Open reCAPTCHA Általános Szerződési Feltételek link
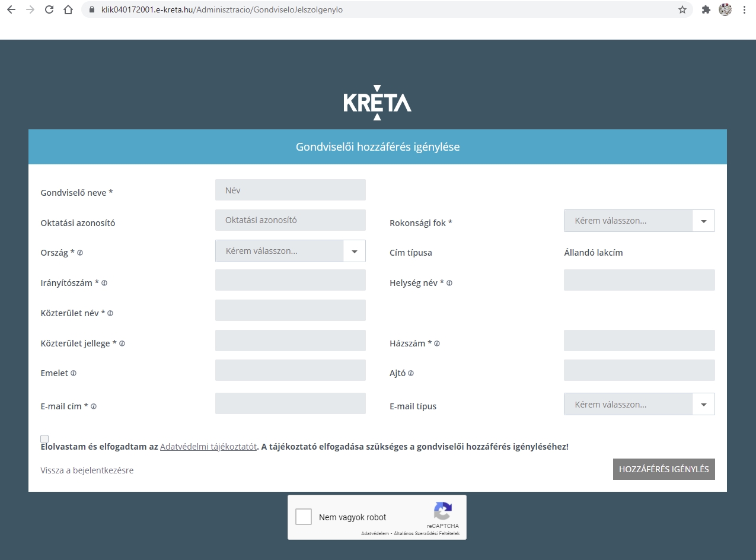This screenshot has width=756, height=560. [x=426, y=534]
